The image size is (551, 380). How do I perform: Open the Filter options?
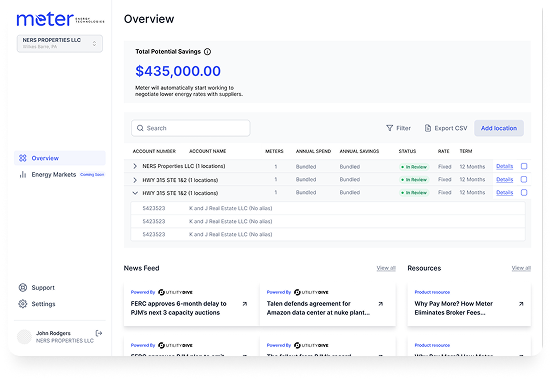click(x=398, y=128)
